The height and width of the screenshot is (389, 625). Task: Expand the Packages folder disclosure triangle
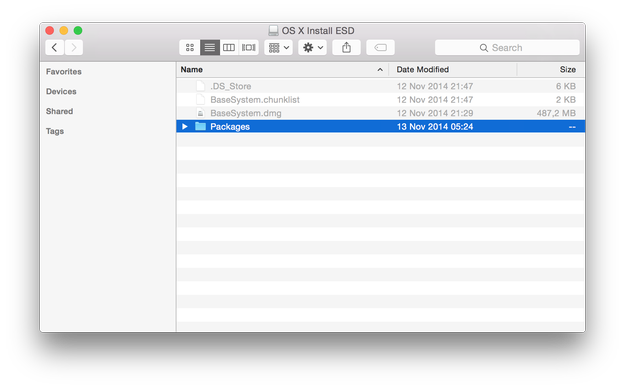(x=185, y=126)
